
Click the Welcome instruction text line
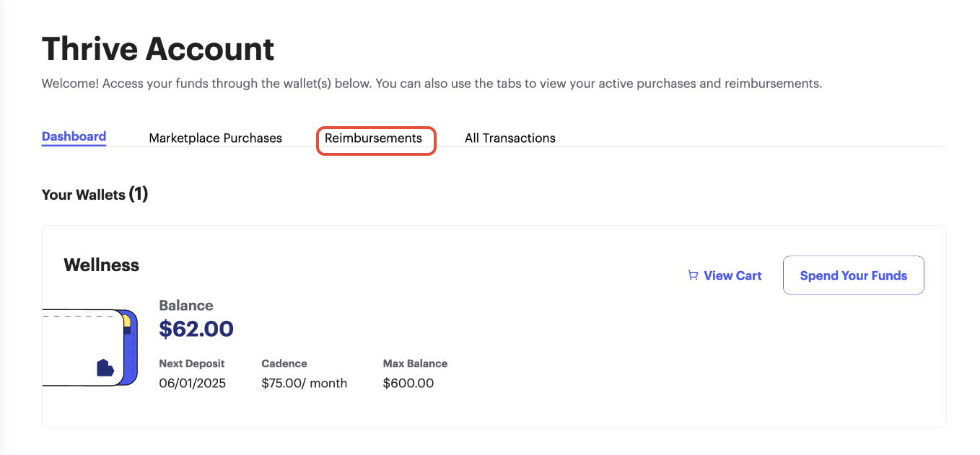pyautogui.click(x=432, y=84)
